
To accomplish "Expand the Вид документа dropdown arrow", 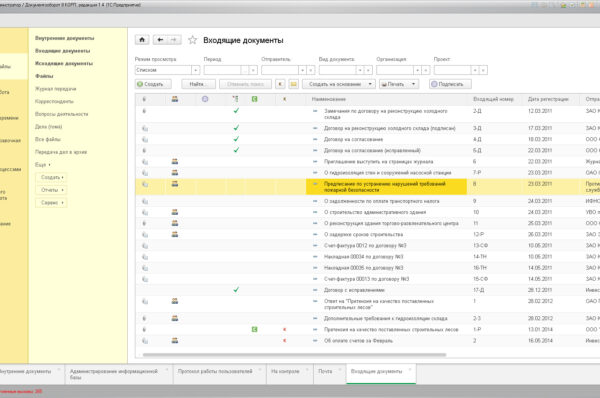I will [360, 70].
